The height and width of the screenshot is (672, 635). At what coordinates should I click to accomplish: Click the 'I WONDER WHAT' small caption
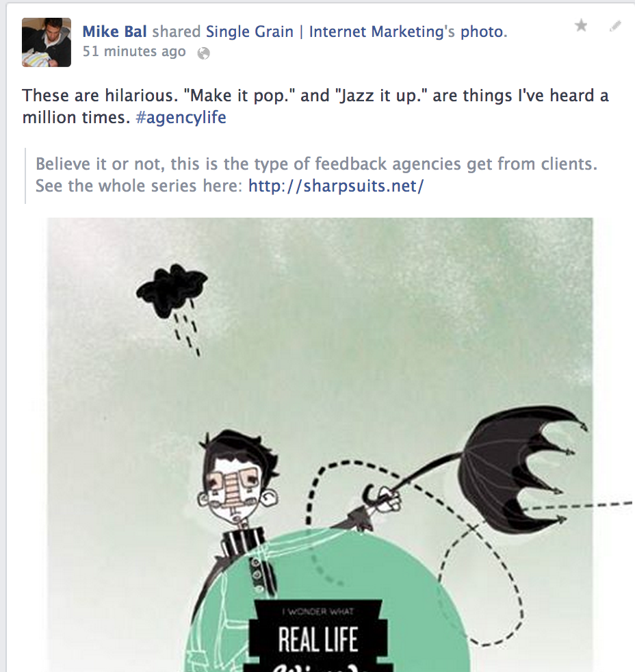[x=317, y=611]
